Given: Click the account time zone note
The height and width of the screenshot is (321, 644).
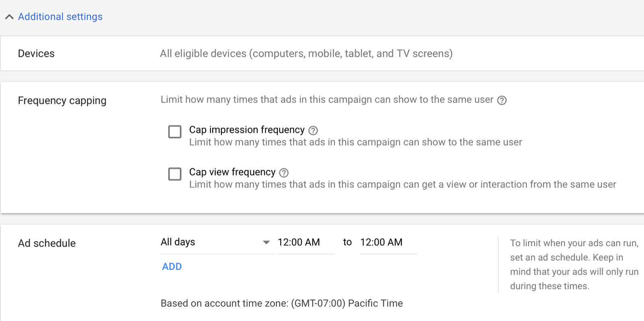Looking at the screenshot, I should 281,303.
